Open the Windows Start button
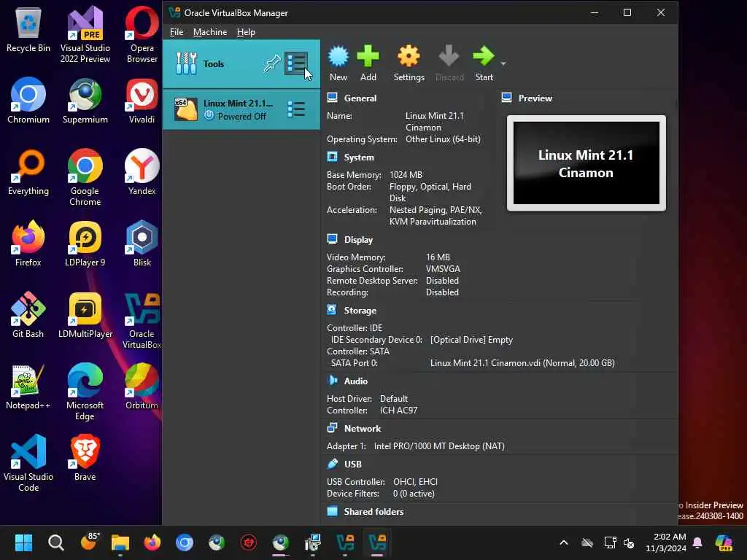 tap(23, 542)
